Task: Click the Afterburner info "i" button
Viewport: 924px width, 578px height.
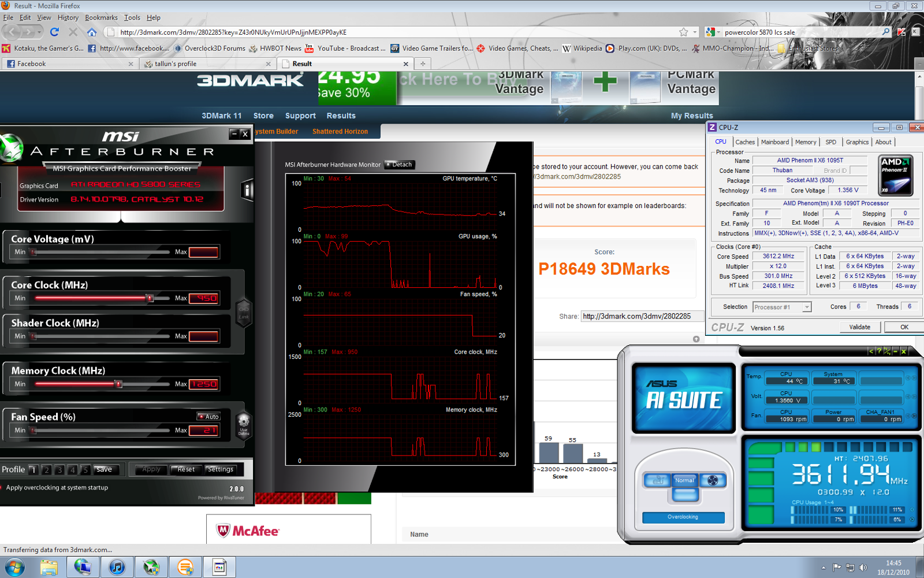Action: [247, 190]
